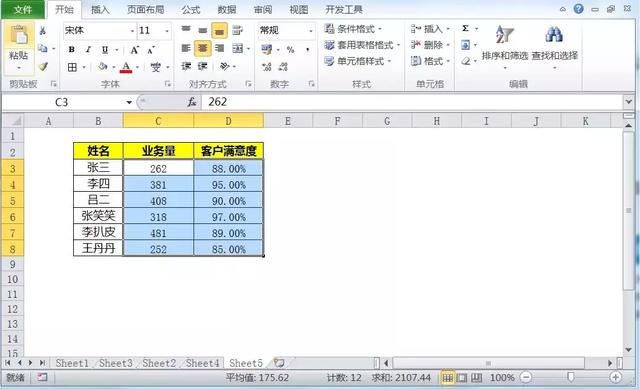The width and height of the screenshot is (640, 389).
Task: Click the cell borders icon
Action: (x=72, y=67)
